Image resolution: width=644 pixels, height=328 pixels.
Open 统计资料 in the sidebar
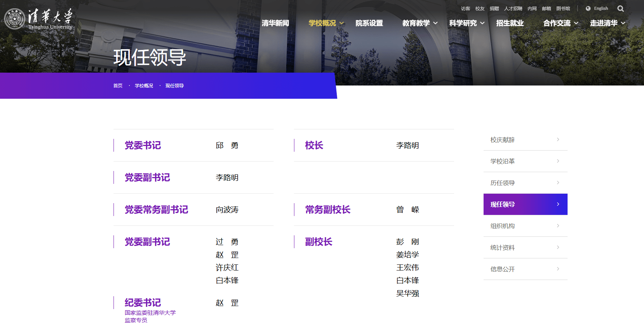coord(526,247)
